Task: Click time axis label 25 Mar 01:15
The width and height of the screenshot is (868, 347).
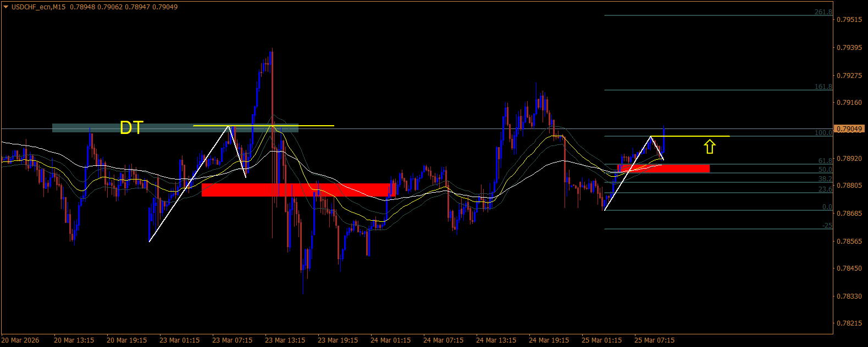Action: tap(602, 340)
